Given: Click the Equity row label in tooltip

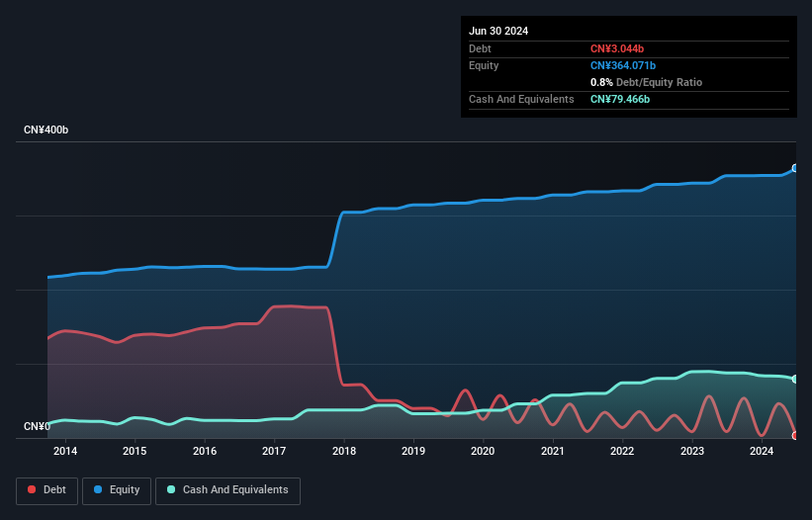Looking at the screenshot, I should [x=484, y=65].
